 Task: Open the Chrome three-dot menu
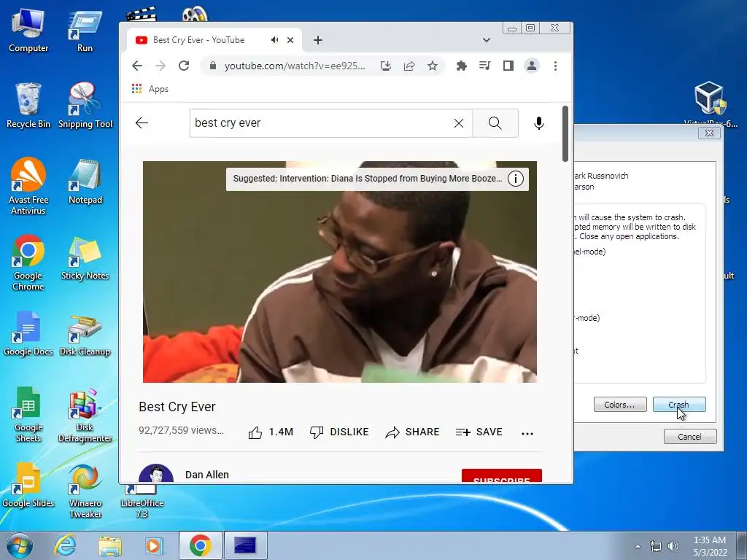[x=555, y=66]
